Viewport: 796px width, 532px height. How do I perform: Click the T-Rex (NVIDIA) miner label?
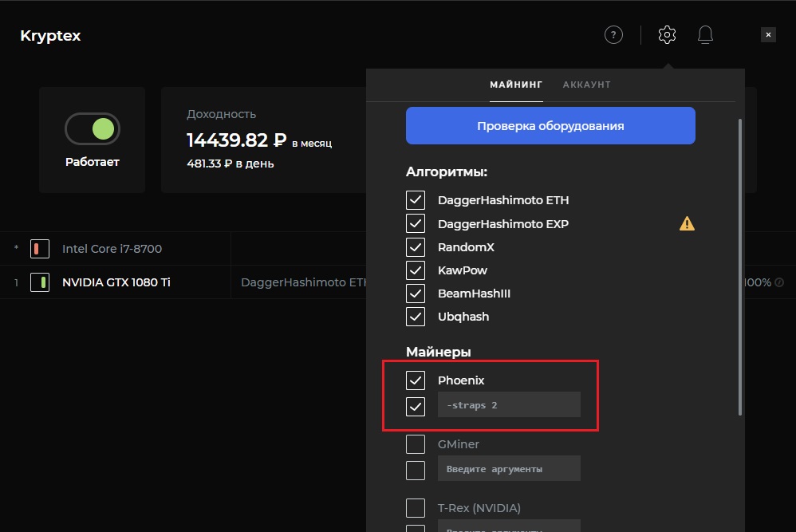tap(479, 508)
